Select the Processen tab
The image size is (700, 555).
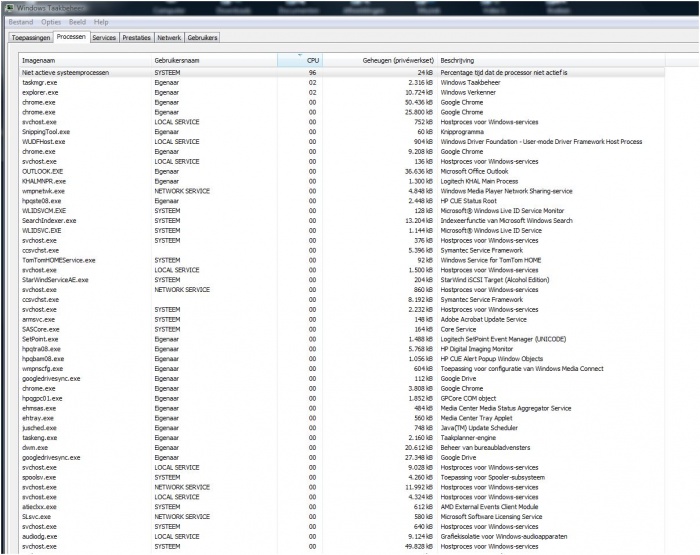[71, 37]
